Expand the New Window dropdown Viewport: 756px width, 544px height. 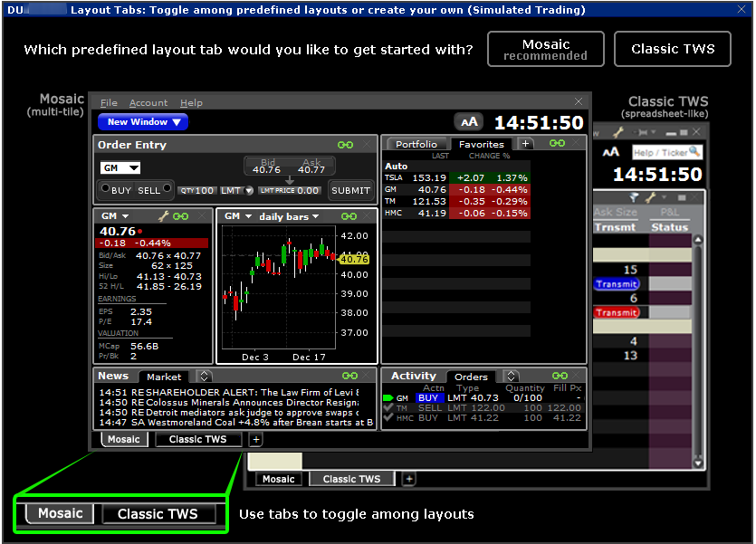pyautogui.click(x=143, y=122)
